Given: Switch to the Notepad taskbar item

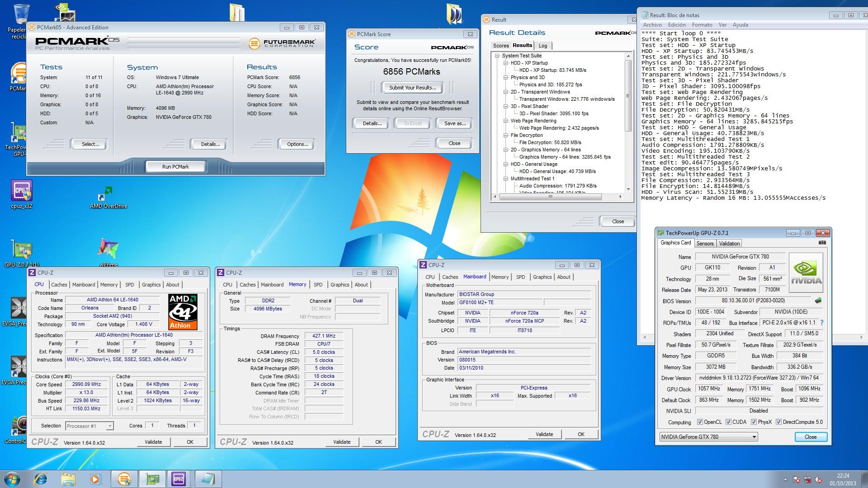Looking at the screenshot, I should [x=208, y=479].
